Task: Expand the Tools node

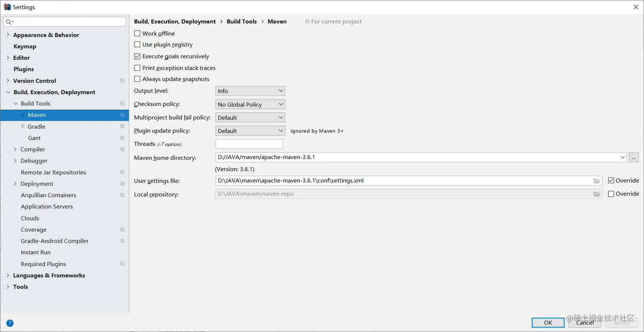Action: pos(8,287)
